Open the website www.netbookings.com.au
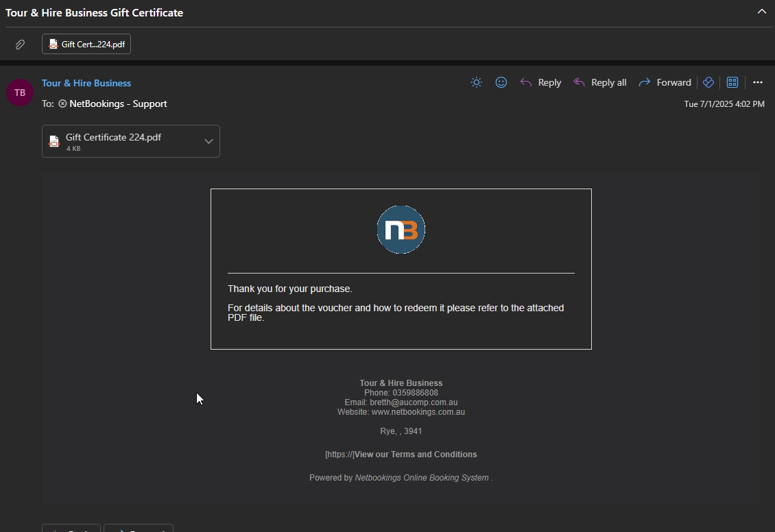 pos(418,412)
